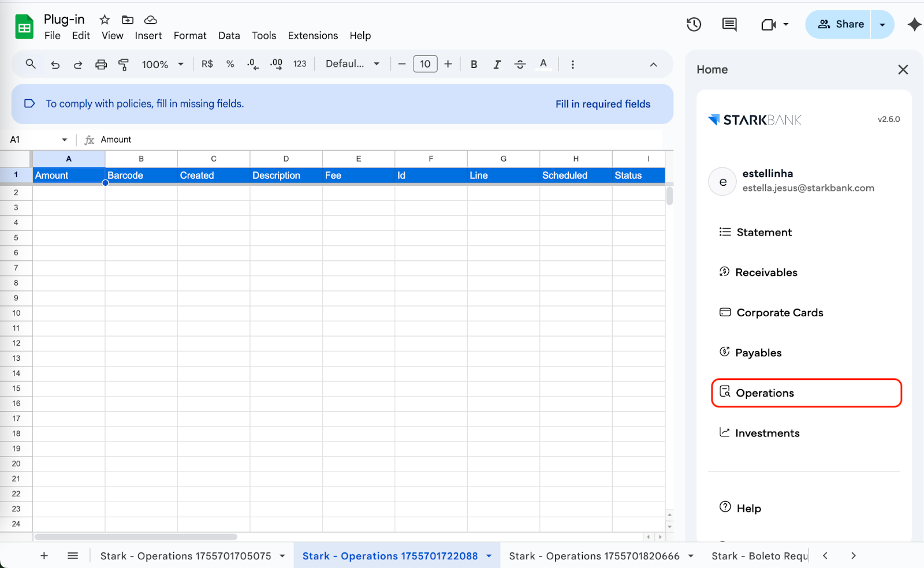Open the comments icon
Viewport: 924px width, 568px height.
(729, 24)
